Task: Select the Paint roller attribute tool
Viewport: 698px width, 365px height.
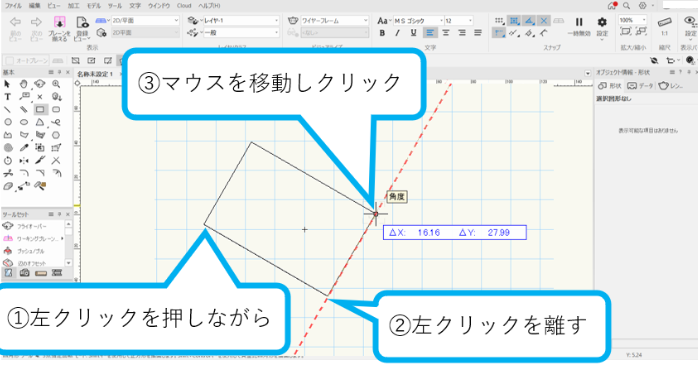Action: (x=40, y=186)
